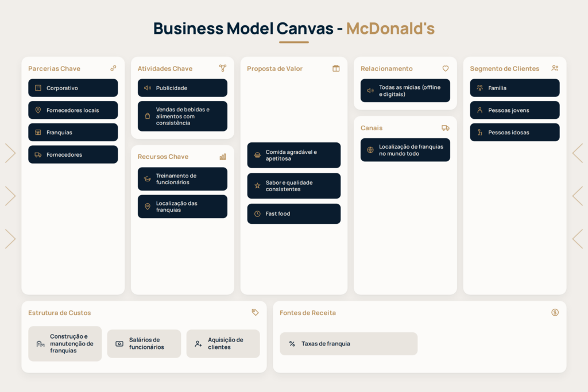Click the Vendas de bebidas e alimentos text
Viewport: 588px width, 392px height.
183,116
